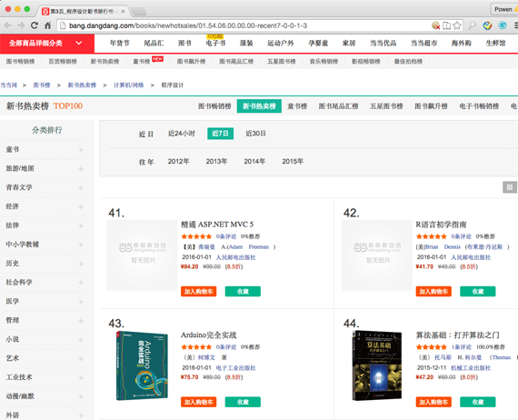Image resolution: width=518 pixels, height=420 pixels.
Task: Bookmark this page with the star icon
Action: coord(457,25)
